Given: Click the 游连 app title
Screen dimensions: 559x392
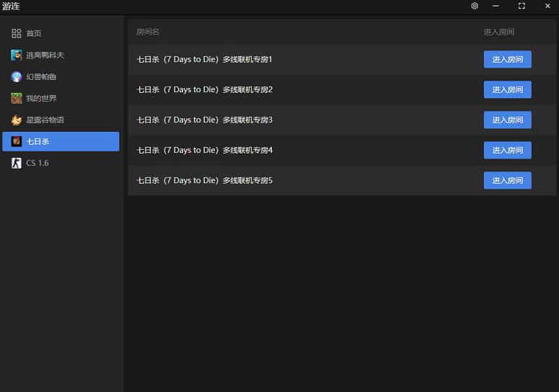Looking at the screenshot, I should 11,6.
